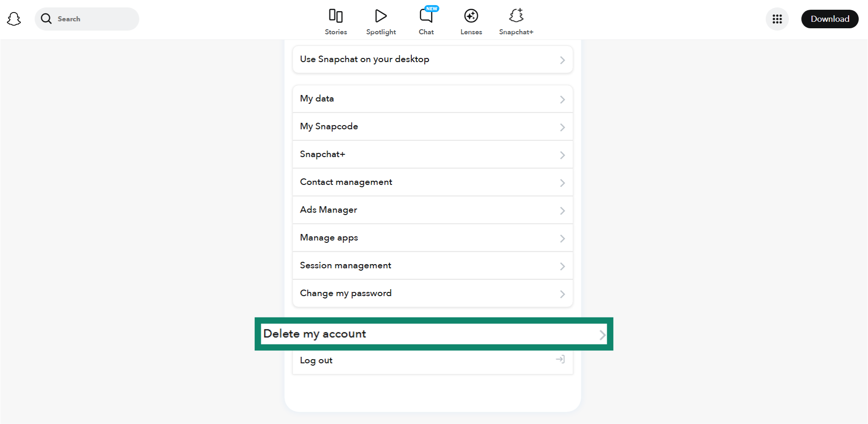This screenshot has width=868, height=424.
Task: Click the Snapchat ghost logo
Action: (14, 19)
